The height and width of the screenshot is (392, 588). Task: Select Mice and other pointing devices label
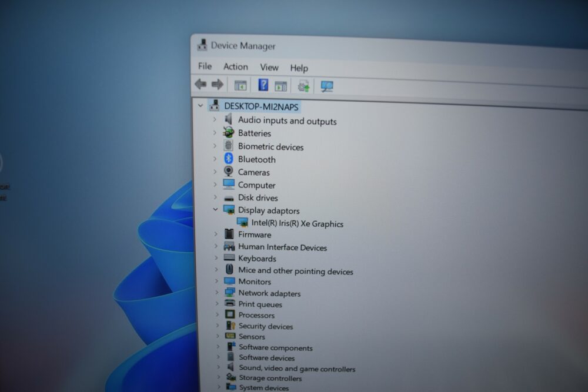pos(296,271)
